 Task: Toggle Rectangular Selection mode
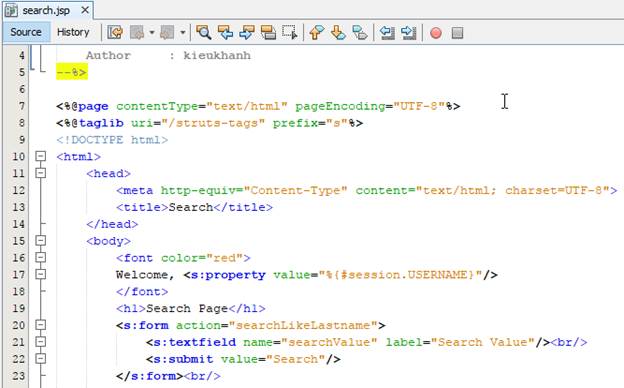pyautogui.click(x=290, y=32)
